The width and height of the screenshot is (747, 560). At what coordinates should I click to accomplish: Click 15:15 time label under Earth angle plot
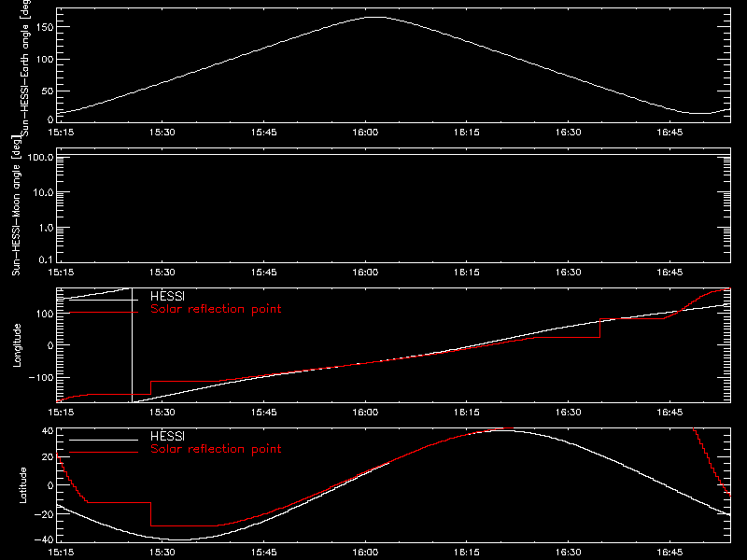(61, 132)
